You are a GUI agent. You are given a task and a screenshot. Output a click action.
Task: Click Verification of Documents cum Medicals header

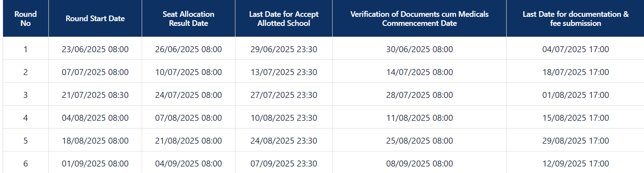point(419,19)
